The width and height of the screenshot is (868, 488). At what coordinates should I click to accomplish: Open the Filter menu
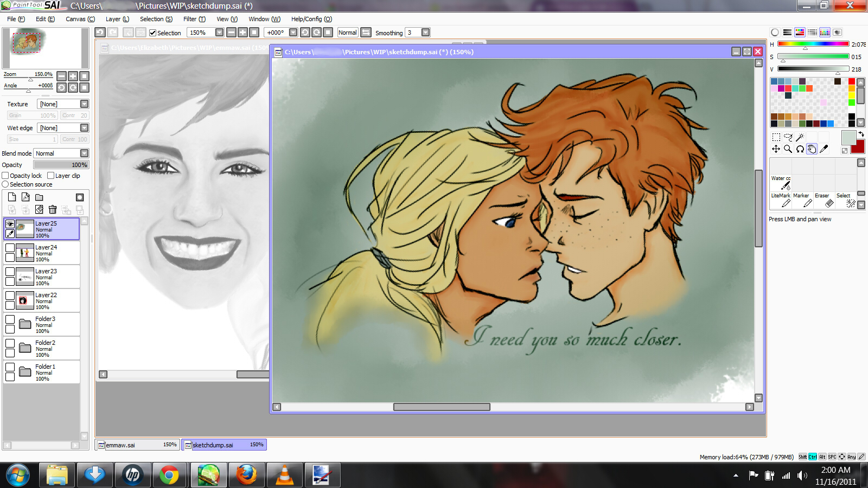tap(194, 19)
